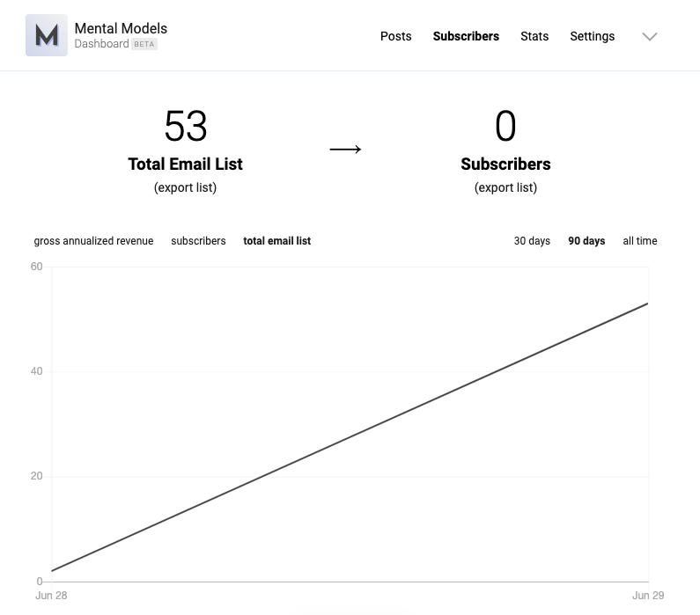The image size is (700, 615).
Task: Go to the Stats page
Action: pos(534,36)
